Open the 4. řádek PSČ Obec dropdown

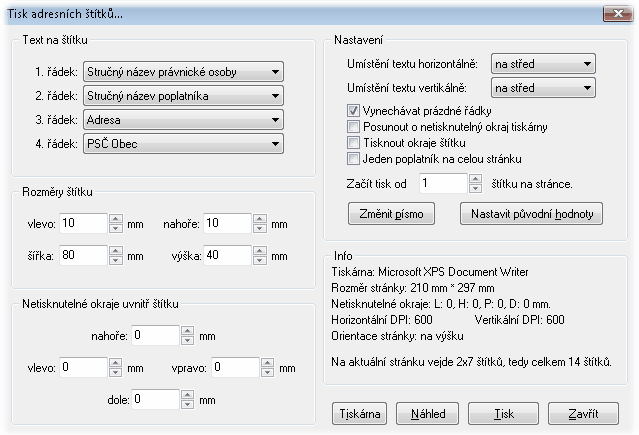[183, 144]
